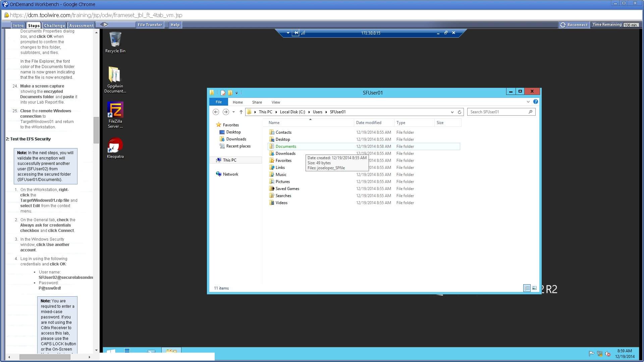This screenshot has height=362, width=644.
Task: Click the back navigation arrow button
Action: click(215, 112)
